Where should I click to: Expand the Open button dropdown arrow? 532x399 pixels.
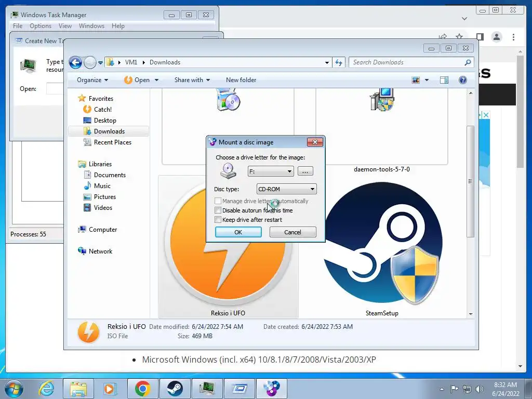(x=156, y=80)
